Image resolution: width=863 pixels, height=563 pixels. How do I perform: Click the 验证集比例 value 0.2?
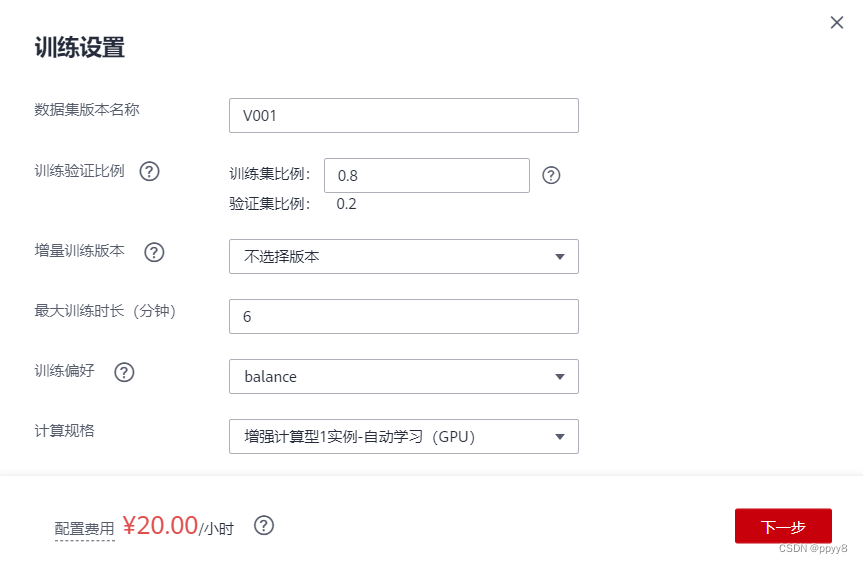[x=346, y=204]
